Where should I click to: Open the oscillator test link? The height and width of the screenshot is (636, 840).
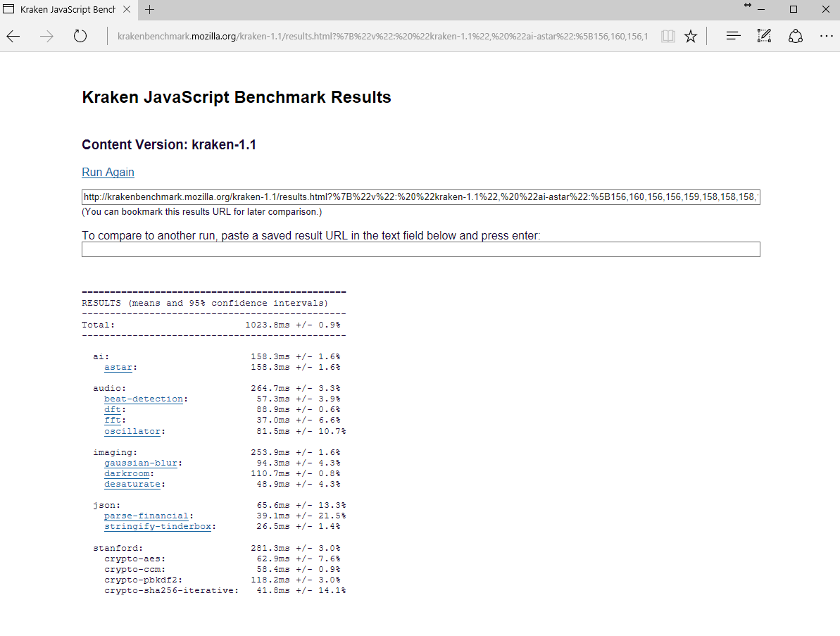(132, 431)
